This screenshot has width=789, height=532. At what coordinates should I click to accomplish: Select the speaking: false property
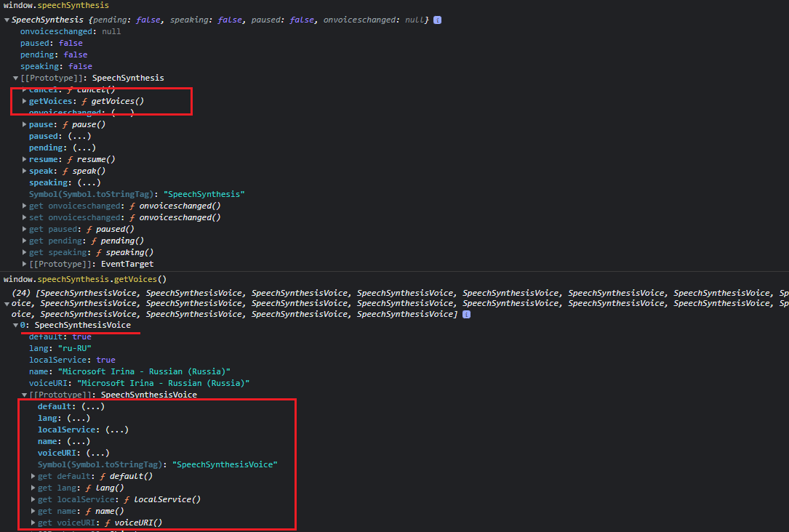(57, 66)
